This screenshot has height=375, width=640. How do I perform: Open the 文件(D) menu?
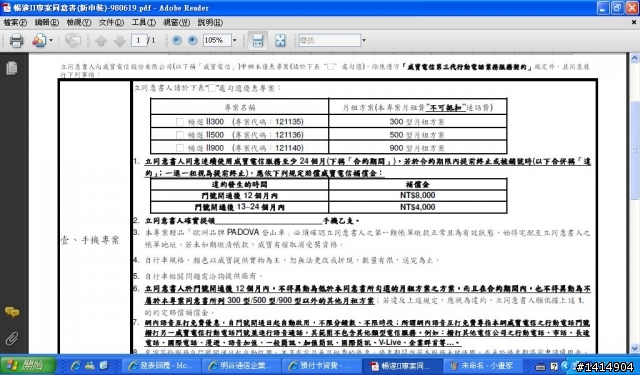coord(111,22)
